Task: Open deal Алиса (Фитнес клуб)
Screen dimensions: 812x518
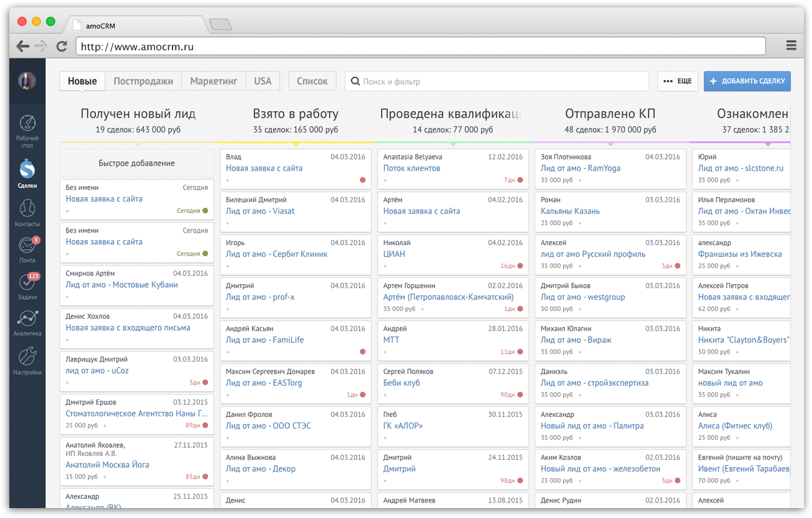Action: (x=735, y=426)
